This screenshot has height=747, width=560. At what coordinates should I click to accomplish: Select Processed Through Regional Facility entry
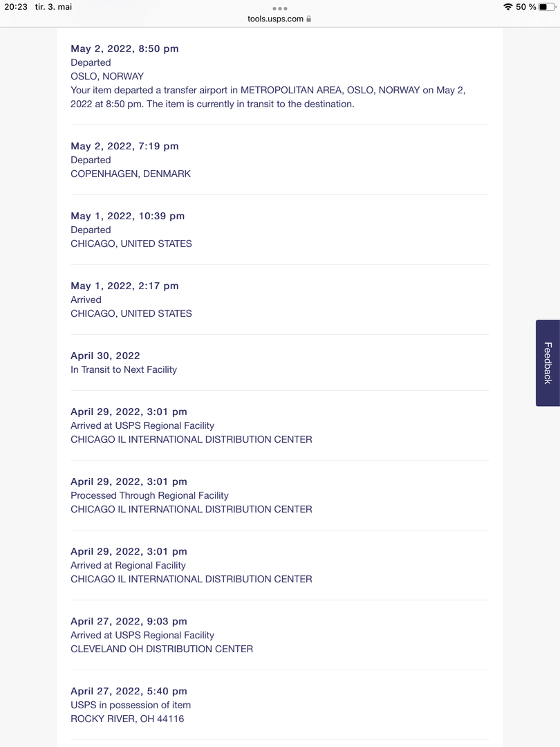pos(279,495)
